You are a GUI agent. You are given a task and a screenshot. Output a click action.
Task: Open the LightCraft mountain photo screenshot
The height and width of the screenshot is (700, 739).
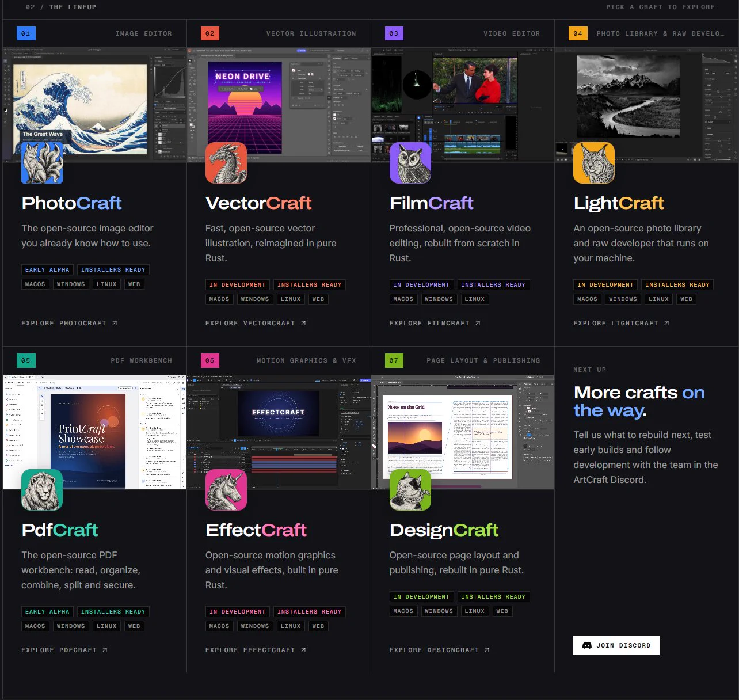click(646, 105)
